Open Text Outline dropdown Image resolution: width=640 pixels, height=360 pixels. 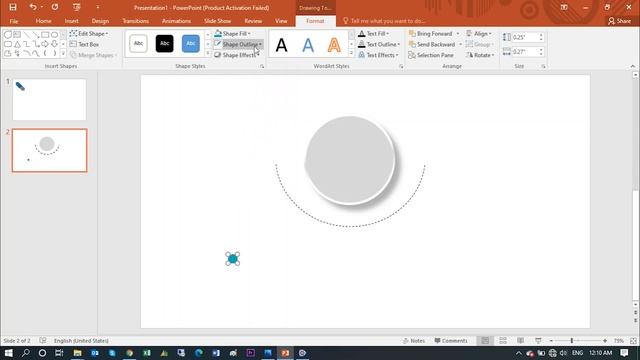[379, 44]
